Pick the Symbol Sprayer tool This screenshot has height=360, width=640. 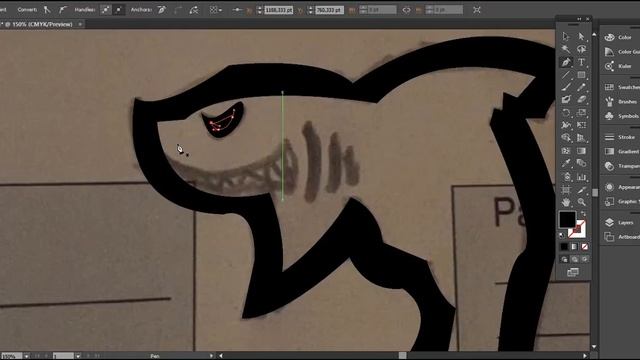(x=566, y=177)
